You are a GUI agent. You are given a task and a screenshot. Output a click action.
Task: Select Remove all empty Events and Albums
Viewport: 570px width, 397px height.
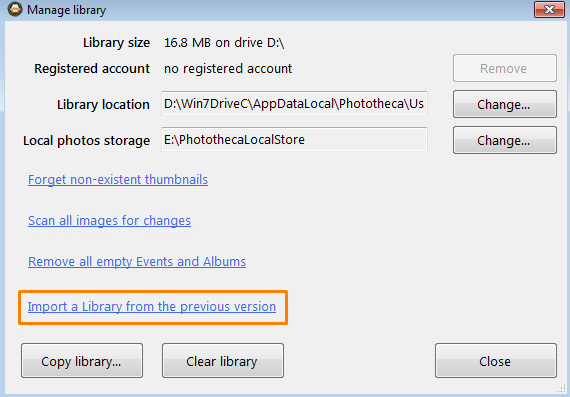137,262
